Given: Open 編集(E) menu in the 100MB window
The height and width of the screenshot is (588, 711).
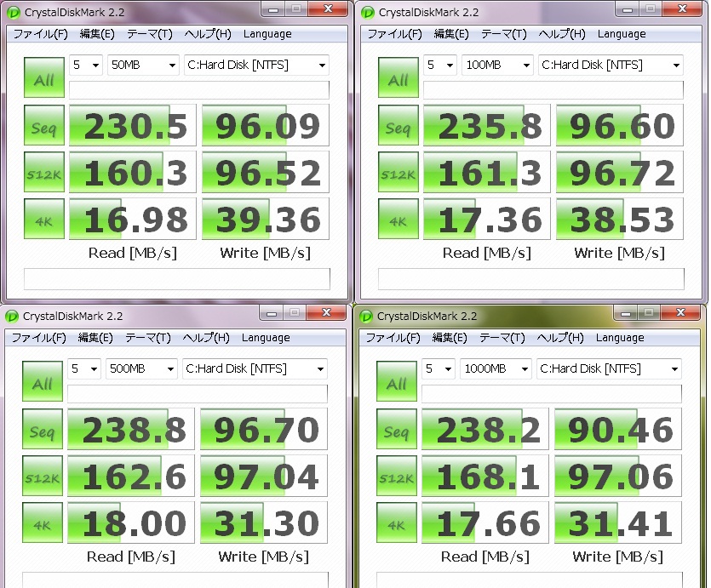Looking at the screenshot, I should pyautogui.click(x=451, y=34).
